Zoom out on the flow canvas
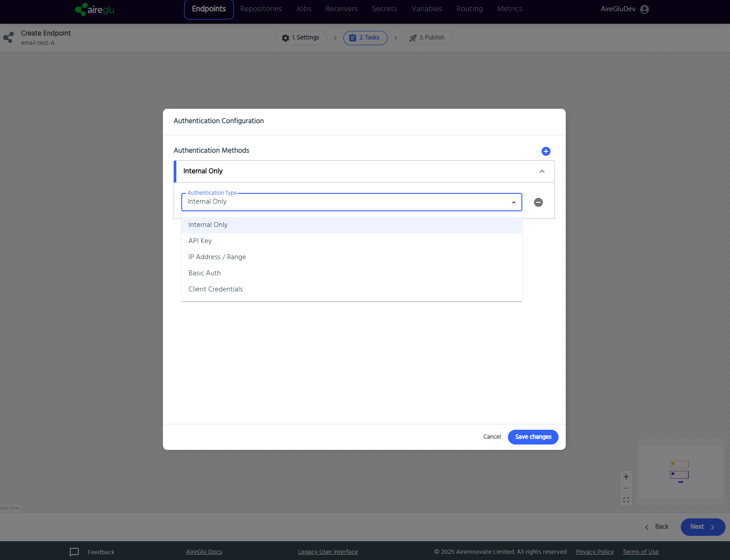Image resolution: width=730 pixels, height=560 pixels. pos(626,488)
